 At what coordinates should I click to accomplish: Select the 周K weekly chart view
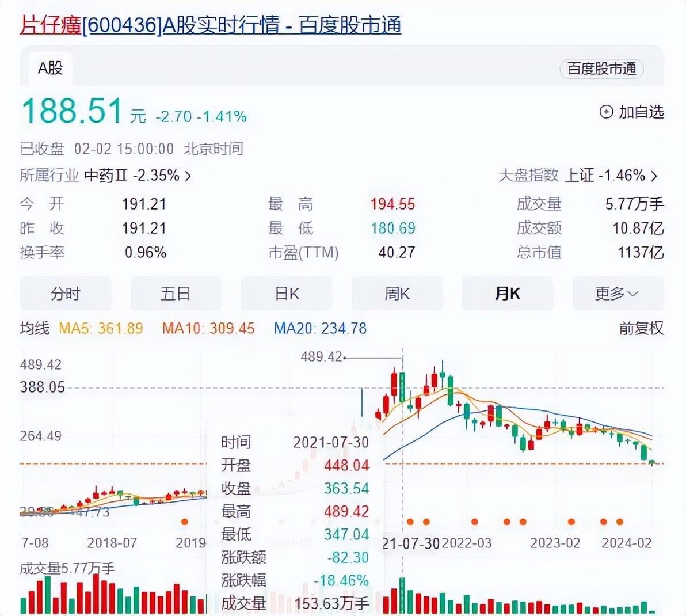[x=397, y=294]
